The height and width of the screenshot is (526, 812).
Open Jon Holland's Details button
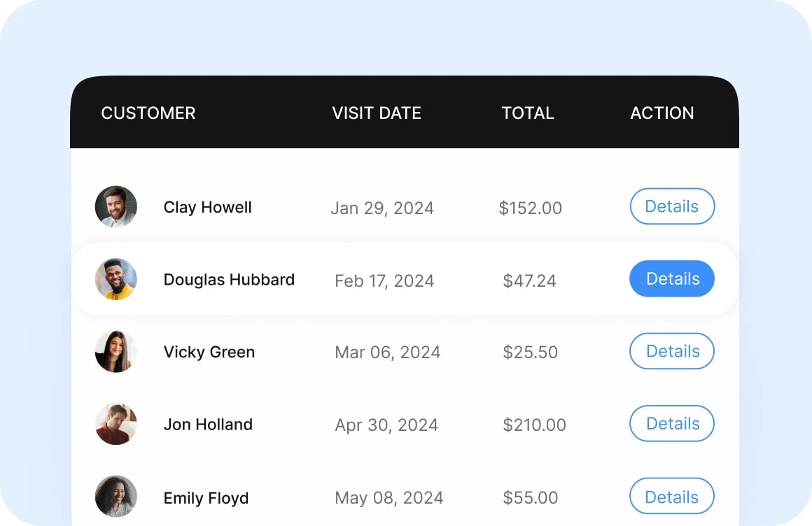pos(672,425)
